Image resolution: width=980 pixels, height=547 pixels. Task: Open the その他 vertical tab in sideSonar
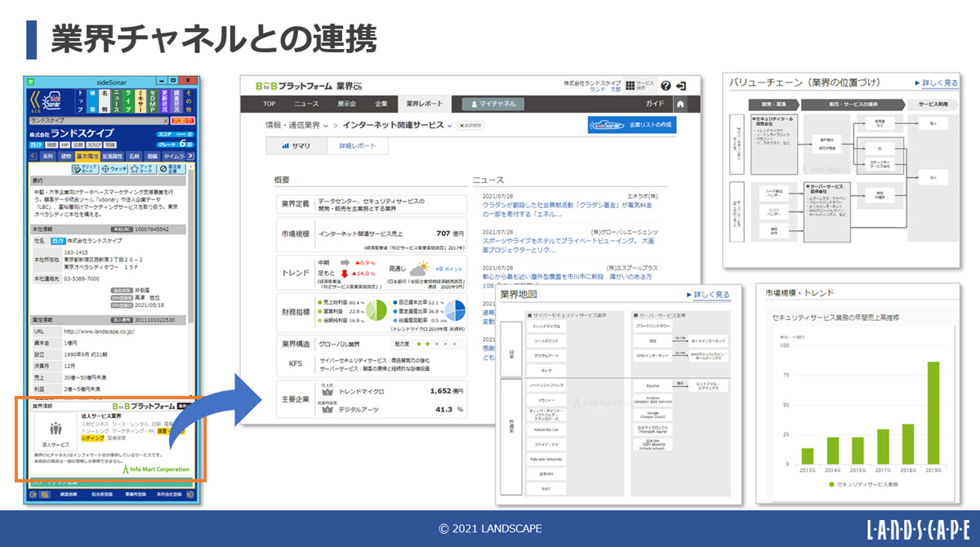[x=189, y=101]
